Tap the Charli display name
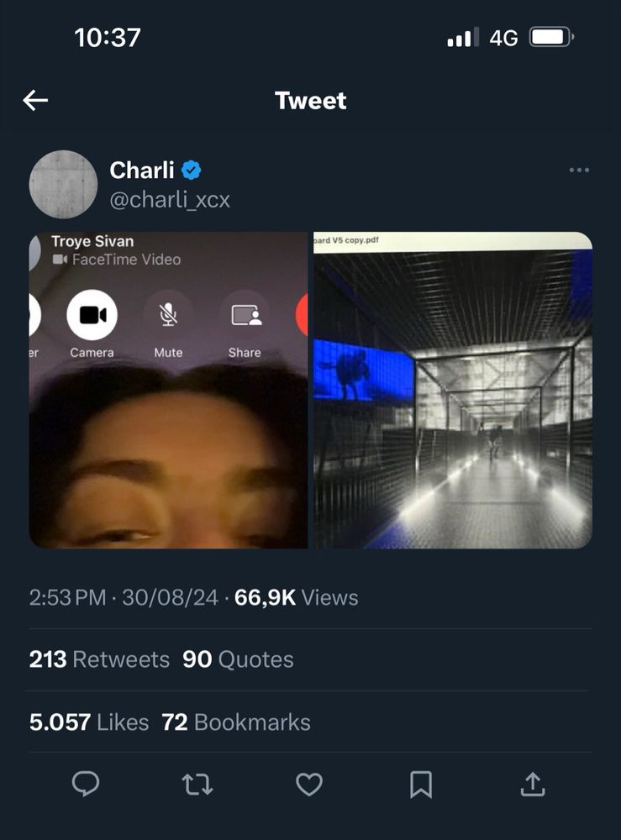The height and width of the screenshot is (840, 621). (141, 171)
